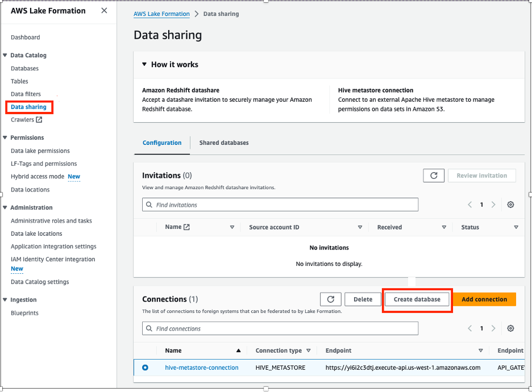Open Data filters in the sidebar
This screenshot has width=532, height=392.
click(x=26, y=94)
